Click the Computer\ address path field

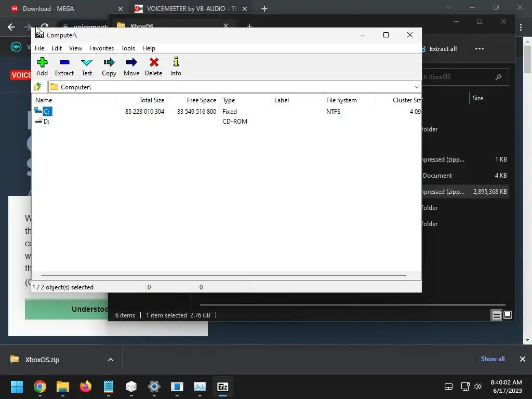tap(231, 87)
